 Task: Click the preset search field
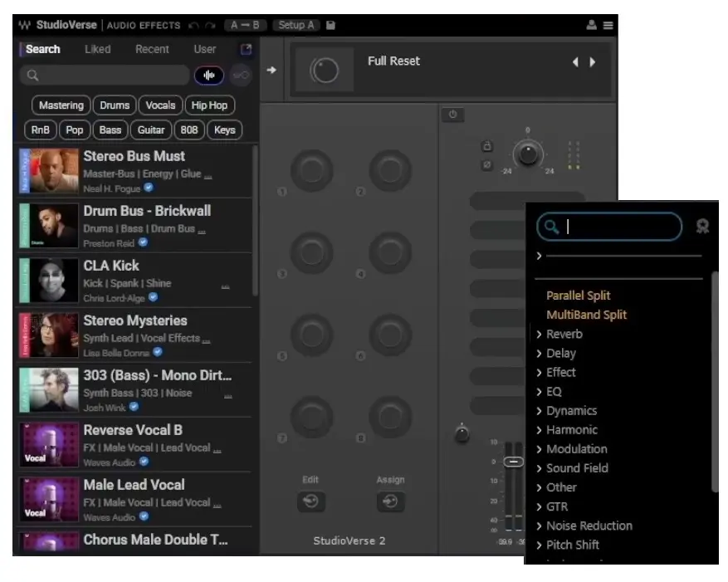tap(105, 76)
